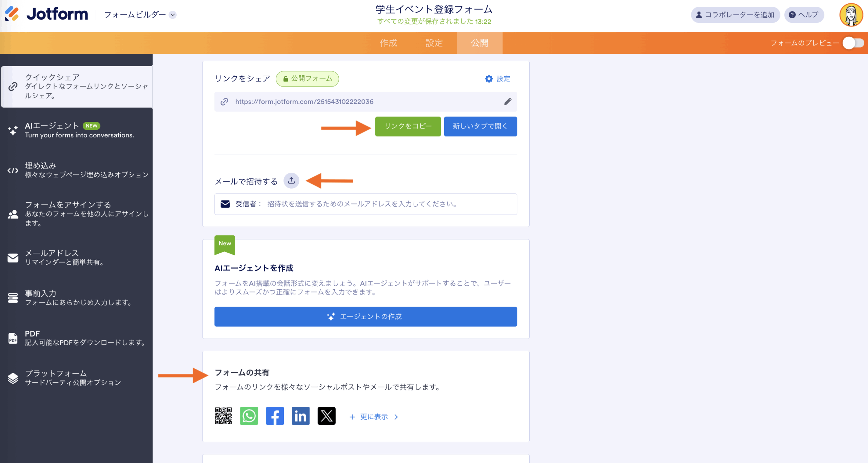The height and width of the screenshot is (463, 868).
Task: Open メールアドレス sidebar option
Action: (x=77, y=257)
